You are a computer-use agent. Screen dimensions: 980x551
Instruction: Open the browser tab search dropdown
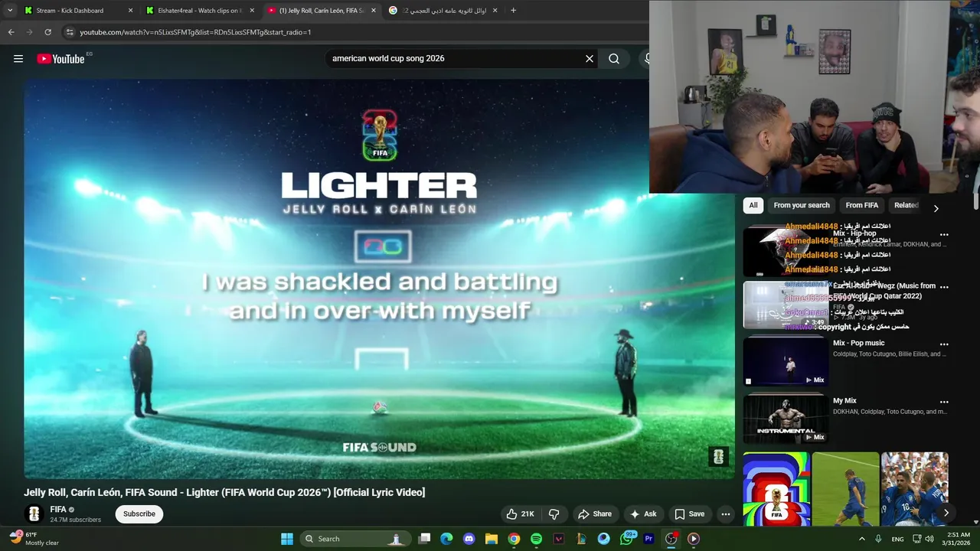(x=9, y=11)
